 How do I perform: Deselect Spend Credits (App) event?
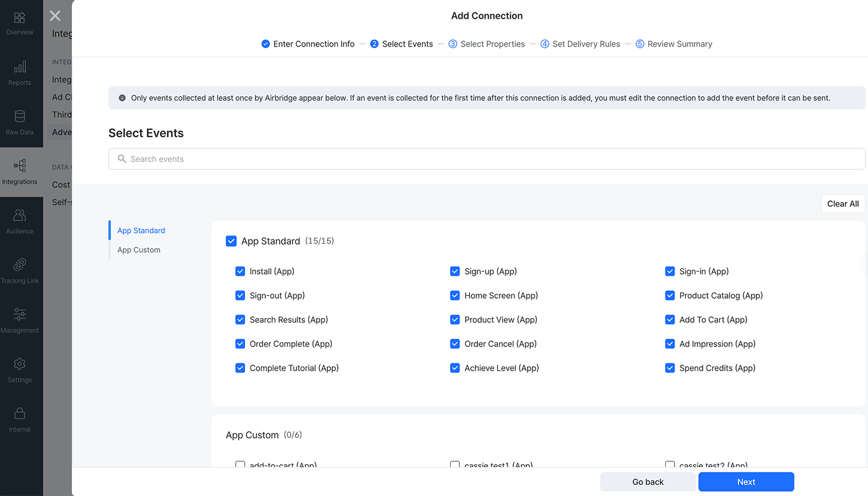(x=670, y=368)
